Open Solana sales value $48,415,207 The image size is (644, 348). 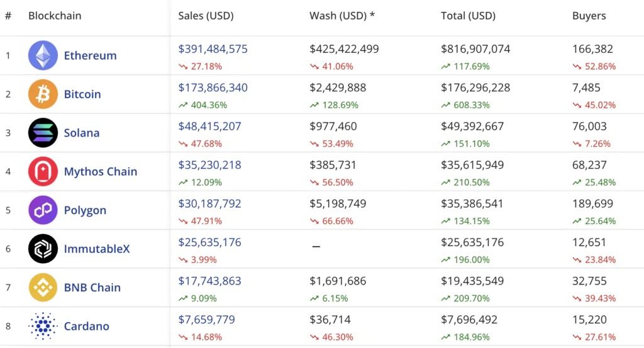click(x=209, y=126)
